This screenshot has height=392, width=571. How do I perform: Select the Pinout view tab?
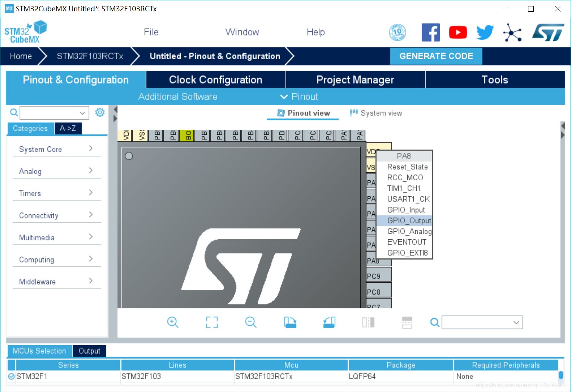pos(303,113)
